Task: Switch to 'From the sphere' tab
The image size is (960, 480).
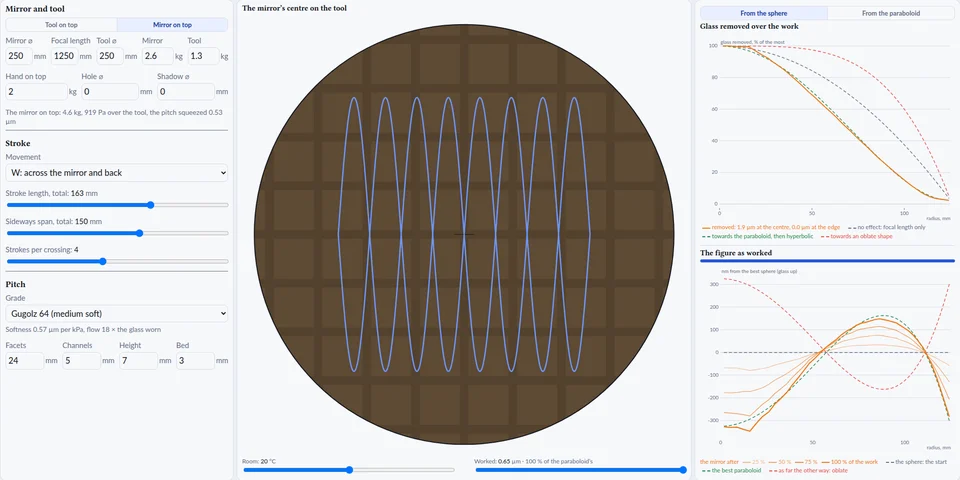Action: click(763, 13)
